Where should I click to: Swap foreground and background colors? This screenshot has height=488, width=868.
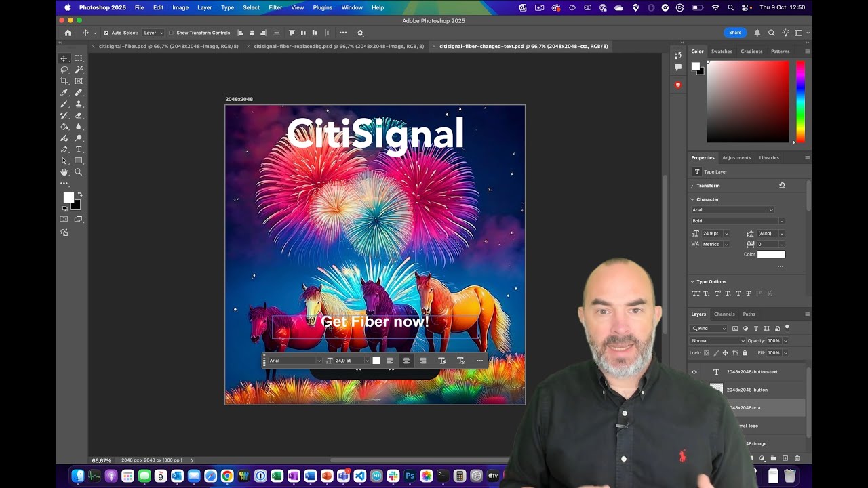click(79, 195)
